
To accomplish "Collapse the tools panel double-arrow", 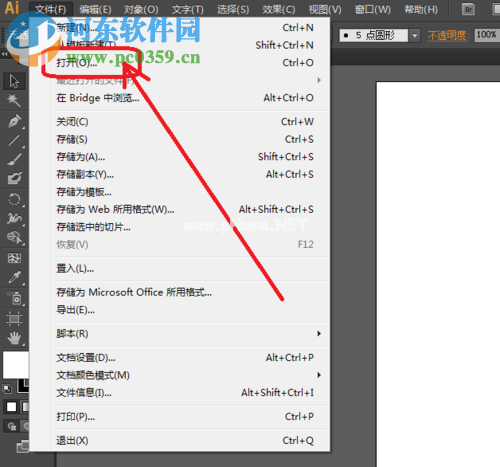I will coord(5,54).
